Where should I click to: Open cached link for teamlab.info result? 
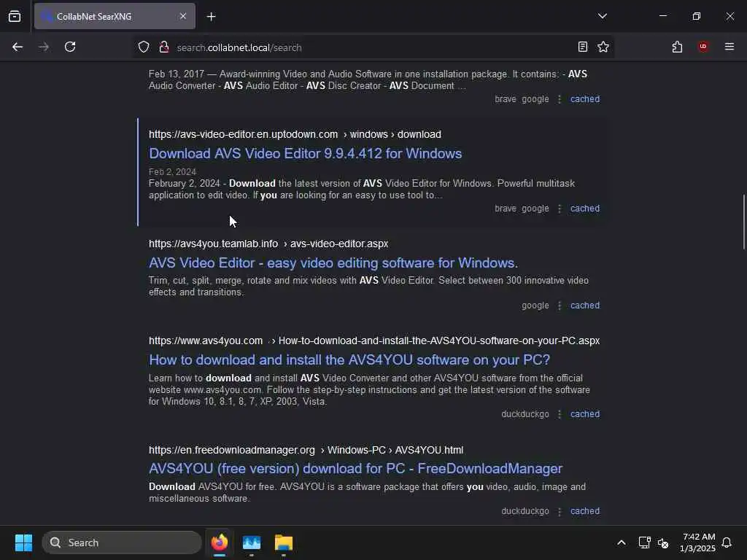(585, 306)
